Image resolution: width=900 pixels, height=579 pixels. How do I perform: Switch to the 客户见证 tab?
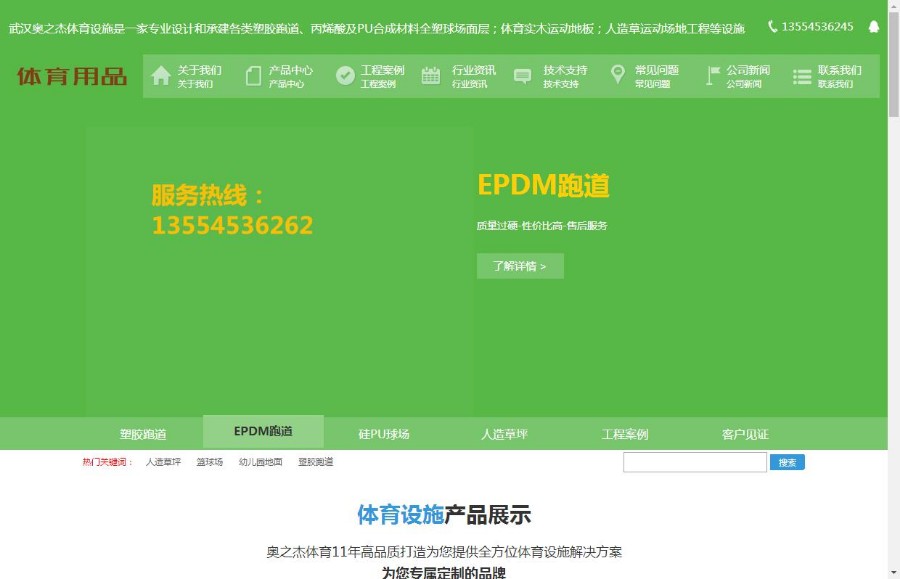click(745, 434)
